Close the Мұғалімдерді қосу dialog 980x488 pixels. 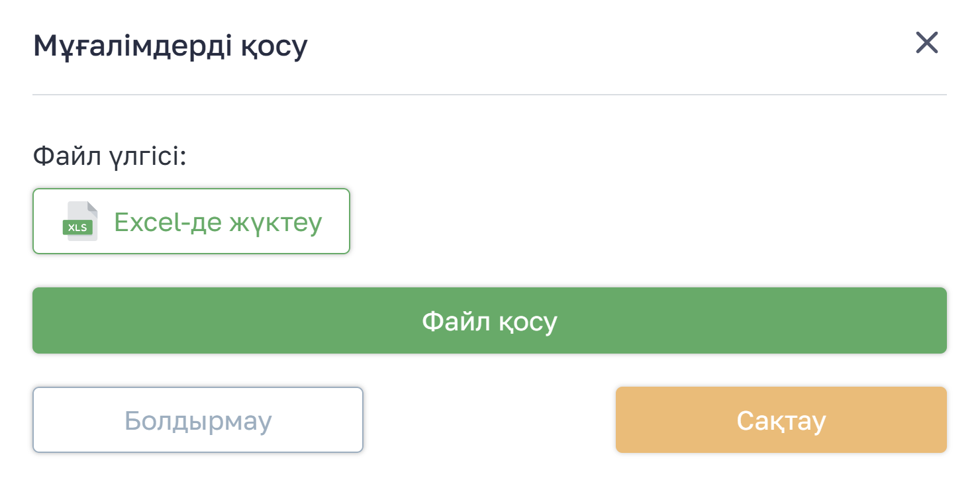pyautogui.click(x=926, y=43)
